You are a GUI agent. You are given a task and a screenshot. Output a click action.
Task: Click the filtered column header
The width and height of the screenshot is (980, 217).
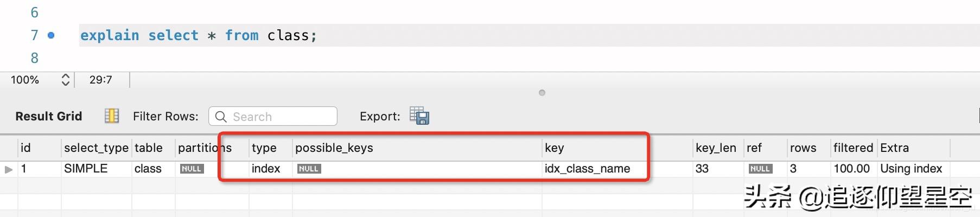[x=853, y=148]
